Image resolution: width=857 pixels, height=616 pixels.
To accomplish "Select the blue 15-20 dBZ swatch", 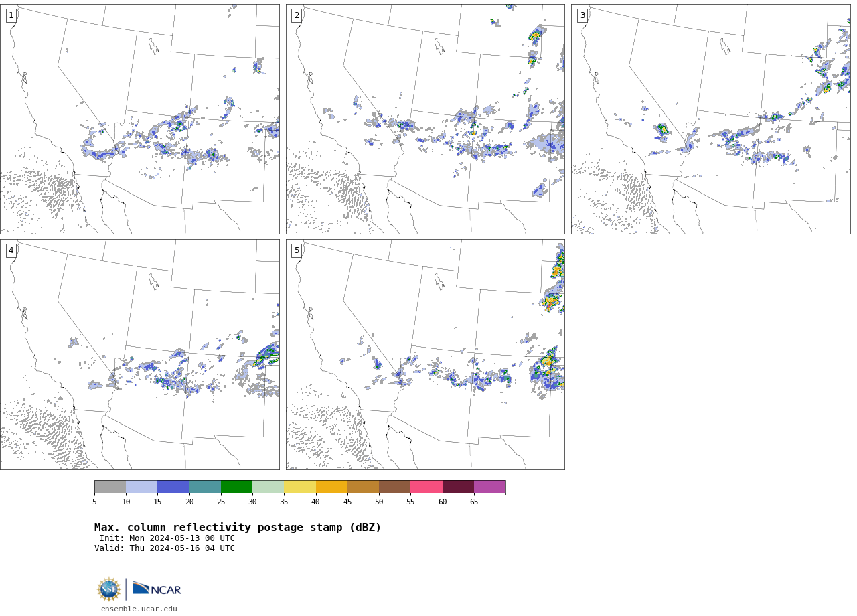I will coord(173,487).
